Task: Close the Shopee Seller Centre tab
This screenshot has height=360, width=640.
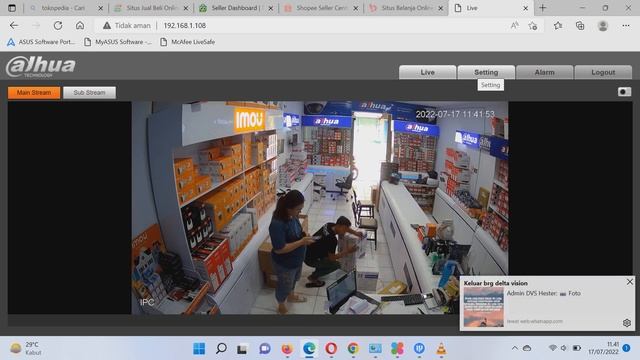Action: pos(356,8)
